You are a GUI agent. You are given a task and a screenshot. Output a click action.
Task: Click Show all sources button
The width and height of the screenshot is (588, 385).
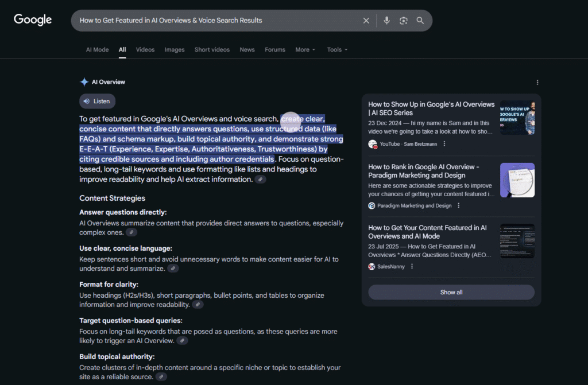point(451,293)
